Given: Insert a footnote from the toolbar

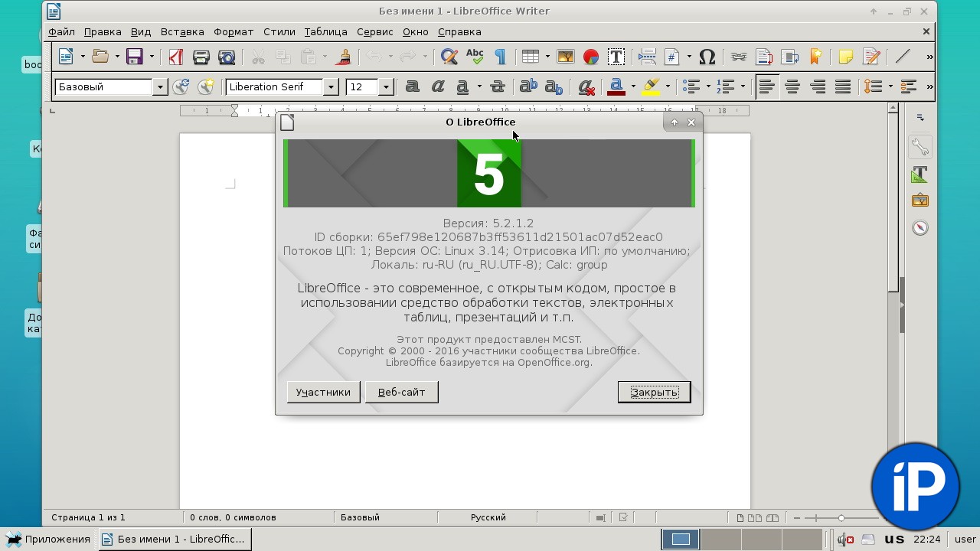Looking at the screenshot, I should (764, 57).
